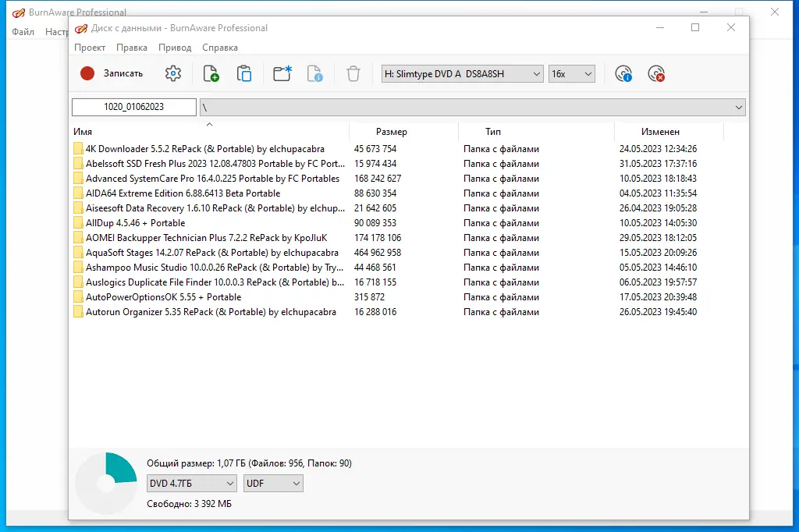Open Файл menu in background BurnAware window
799x532 pixels.
(23, 32)
